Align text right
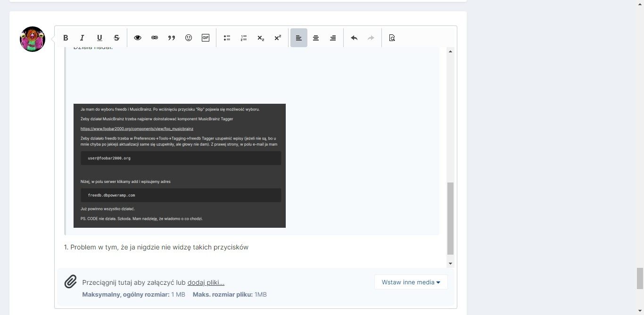644x315 pixels. tap(333, 38)
